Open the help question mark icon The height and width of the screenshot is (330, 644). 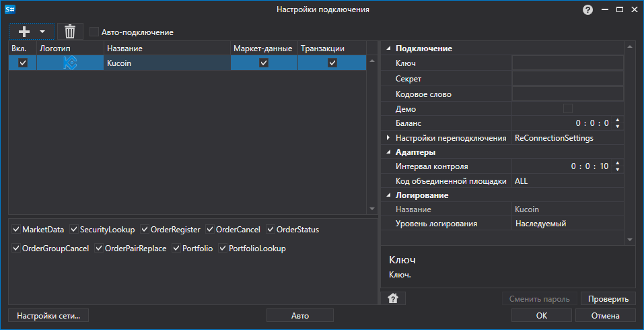point(587,10)
